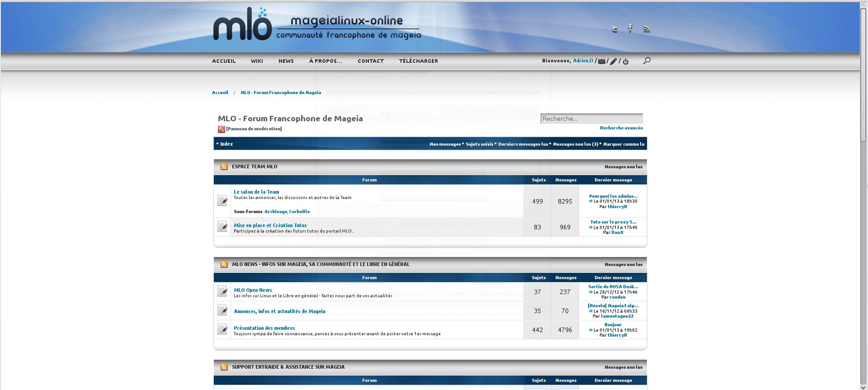Click the Accueil breadcrumb link
The width and height of the screenshot is (868, 390).
pos(220,92)
